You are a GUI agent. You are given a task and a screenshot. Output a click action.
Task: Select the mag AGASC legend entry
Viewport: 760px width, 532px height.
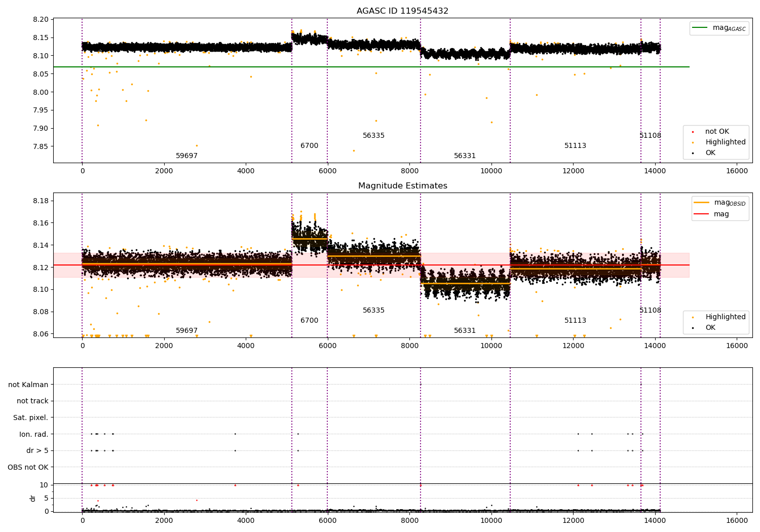click(719, 28)
